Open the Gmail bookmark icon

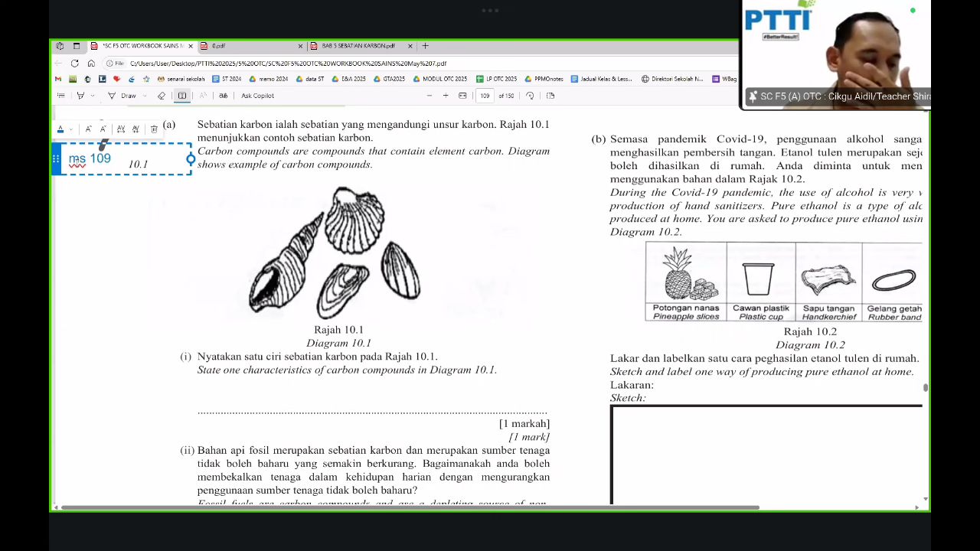59,79
